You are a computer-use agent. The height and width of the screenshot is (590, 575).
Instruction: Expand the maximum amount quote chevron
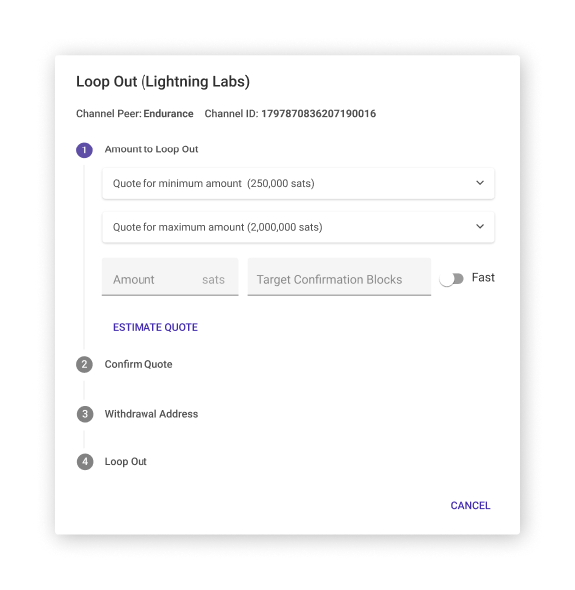point(480,227)
